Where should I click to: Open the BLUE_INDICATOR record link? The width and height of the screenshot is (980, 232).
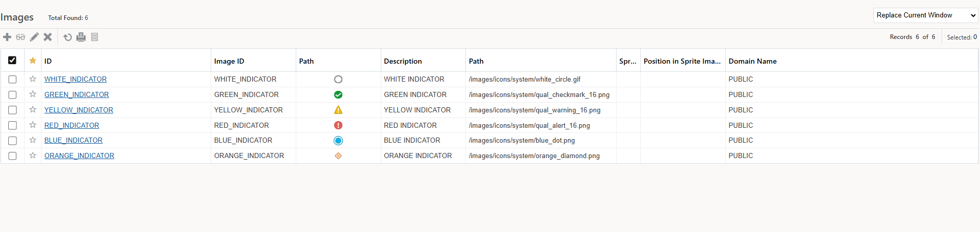coord(73,140)
